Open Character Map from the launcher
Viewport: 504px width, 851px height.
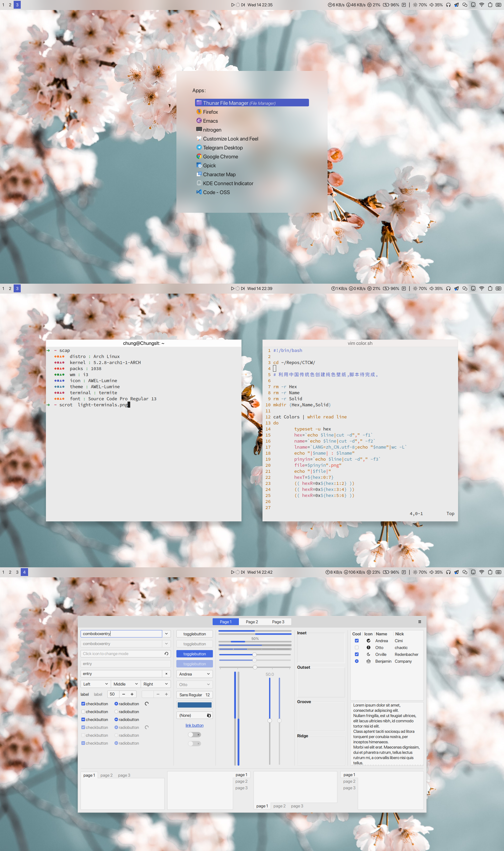219,174
